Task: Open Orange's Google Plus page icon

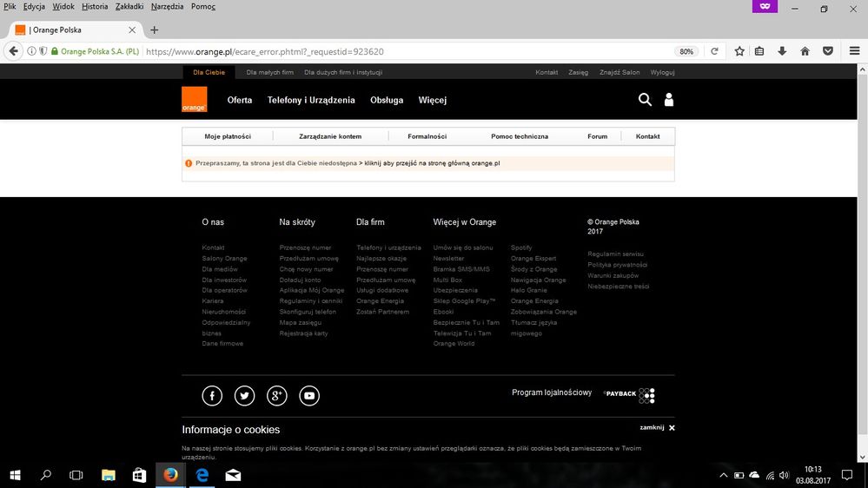Action: [x=276, y=396]
